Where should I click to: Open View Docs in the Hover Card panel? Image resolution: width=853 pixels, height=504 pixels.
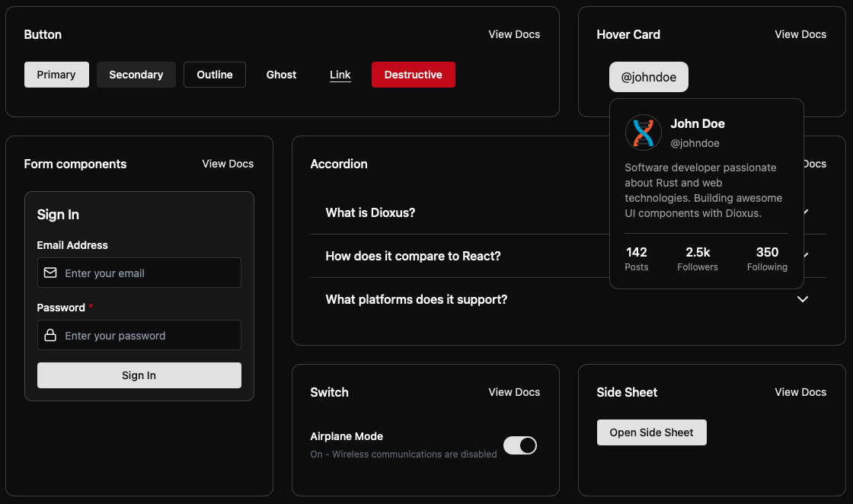[x=800, y=34]
